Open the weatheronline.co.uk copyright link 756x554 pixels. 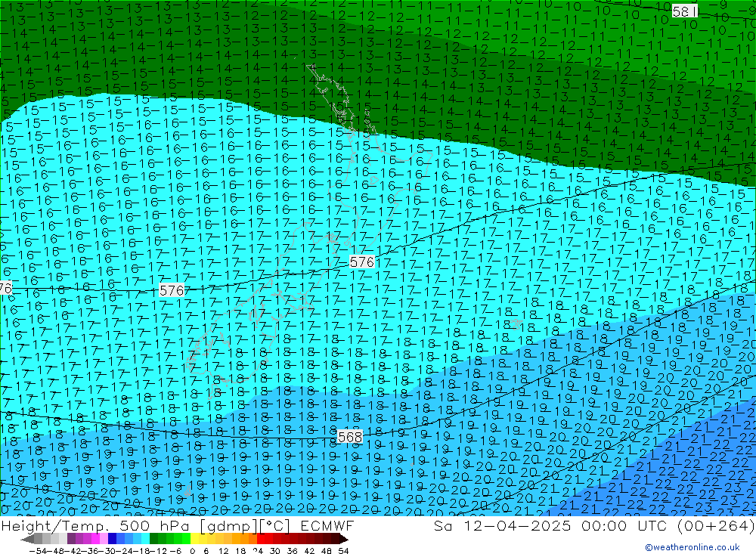click(x=692, y=546)
